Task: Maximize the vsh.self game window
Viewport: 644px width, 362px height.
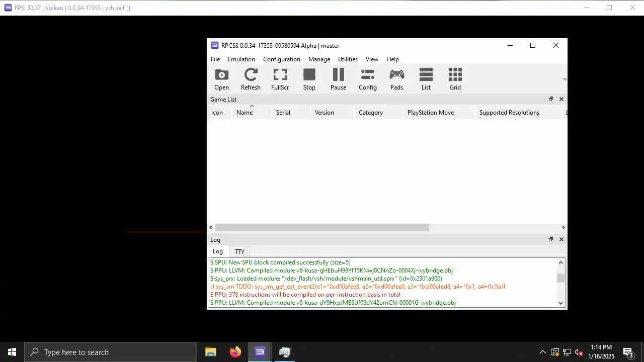Action: click(x=609, y=8)
